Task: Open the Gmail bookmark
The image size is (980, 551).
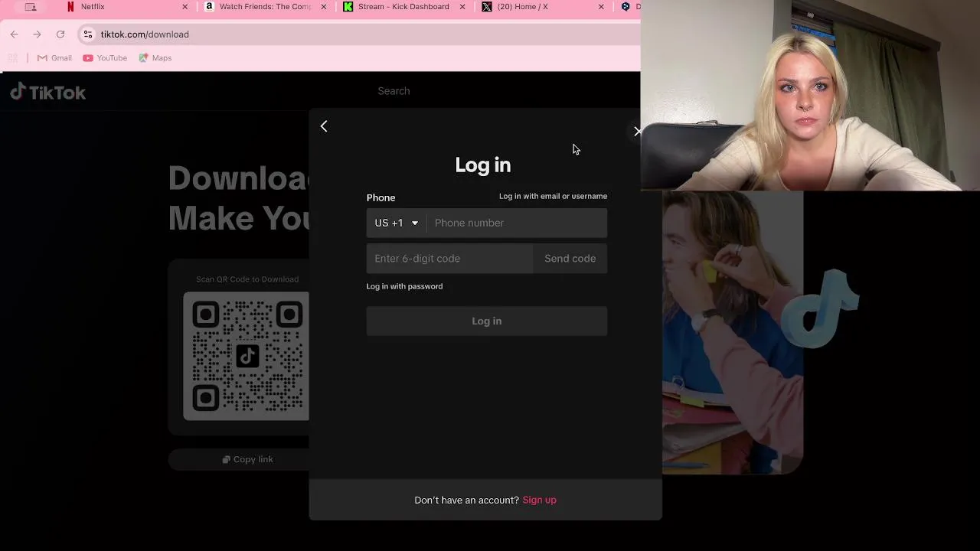Action: coord(54,58)
